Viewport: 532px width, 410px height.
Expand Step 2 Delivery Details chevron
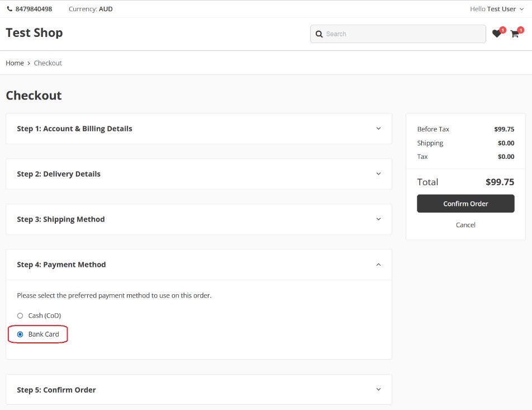coord(378,174)
